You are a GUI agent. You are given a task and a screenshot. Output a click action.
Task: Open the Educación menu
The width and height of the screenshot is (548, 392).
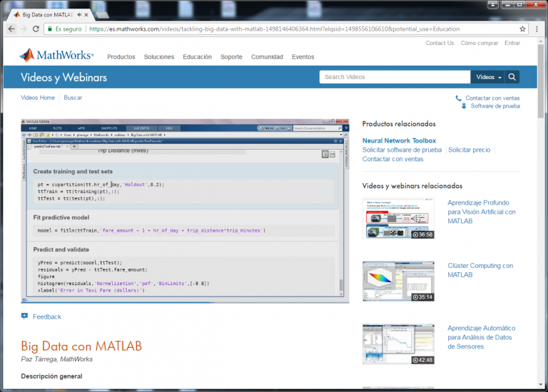click(197, 57)
